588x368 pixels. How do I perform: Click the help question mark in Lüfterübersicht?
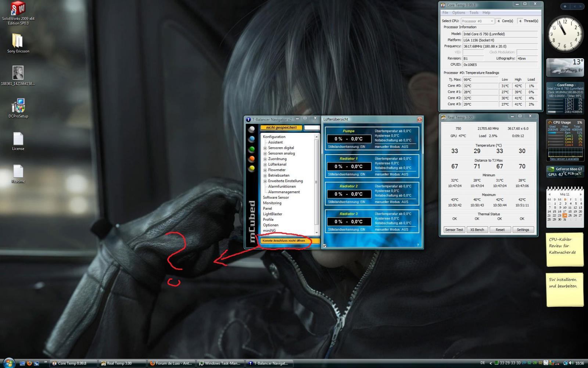[x=417, y=245]
